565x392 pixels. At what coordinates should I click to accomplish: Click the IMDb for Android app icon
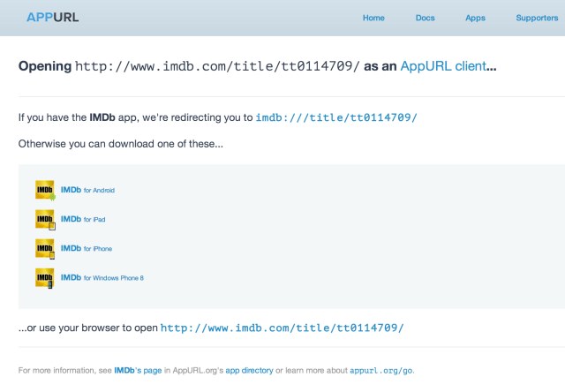[x=45, y=190]
